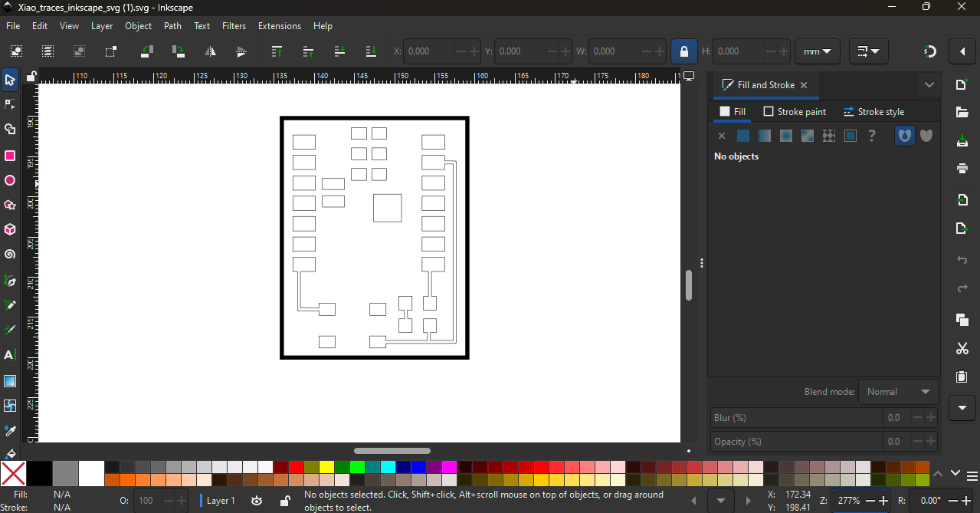The width and height of the screenshot is (980, 513).
Task: Select the Rectangle tool
Action: [10, 156]
